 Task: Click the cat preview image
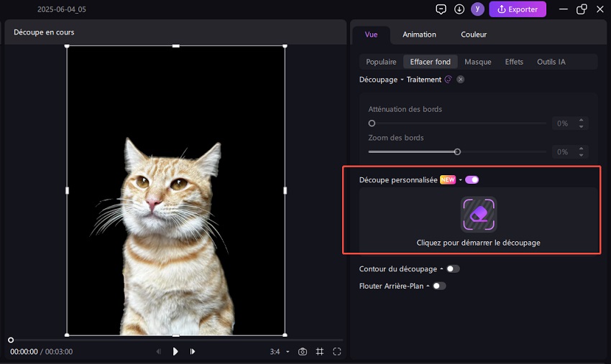point(175,190)
